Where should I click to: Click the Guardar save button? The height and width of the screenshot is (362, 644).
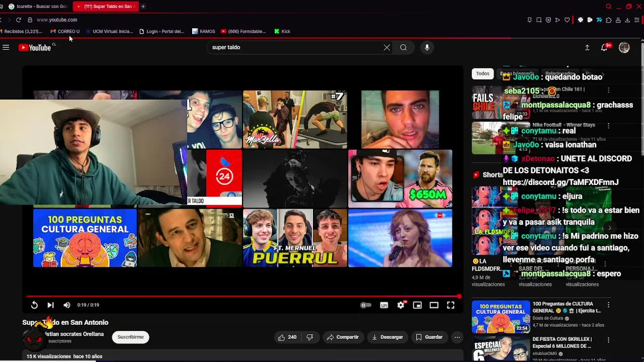(x=429, y=337)
